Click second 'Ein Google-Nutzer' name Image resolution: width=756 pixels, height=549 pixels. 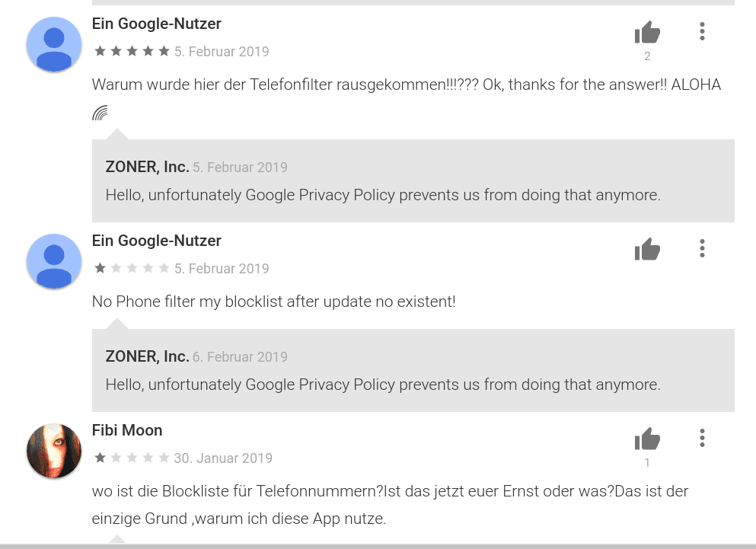point(157,241)
